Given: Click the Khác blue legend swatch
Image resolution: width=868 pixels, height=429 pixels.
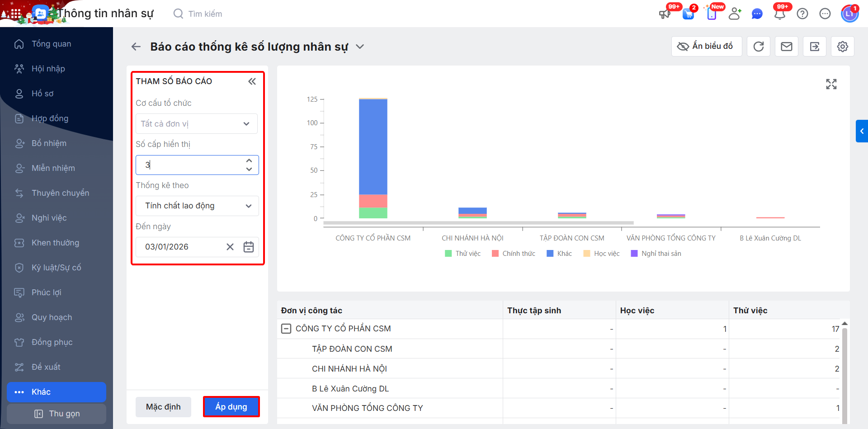Looking at the screenshot, I should click(x=550, y=254).
